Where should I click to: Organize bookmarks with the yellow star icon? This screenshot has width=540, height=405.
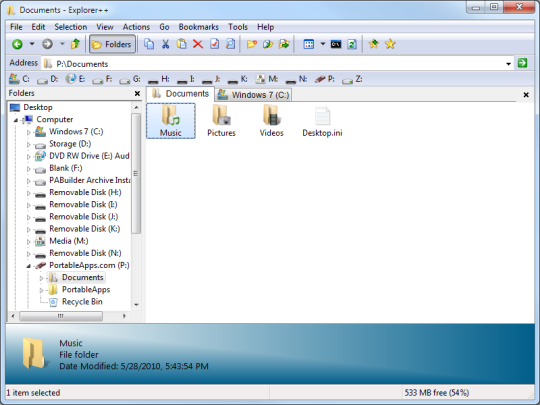[390, 44]
